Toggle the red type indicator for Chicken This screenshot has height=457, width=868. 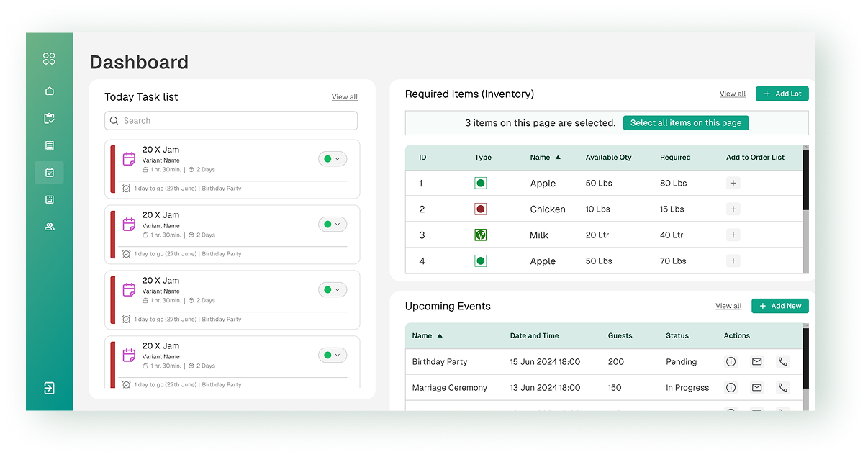tap(481, 209)
